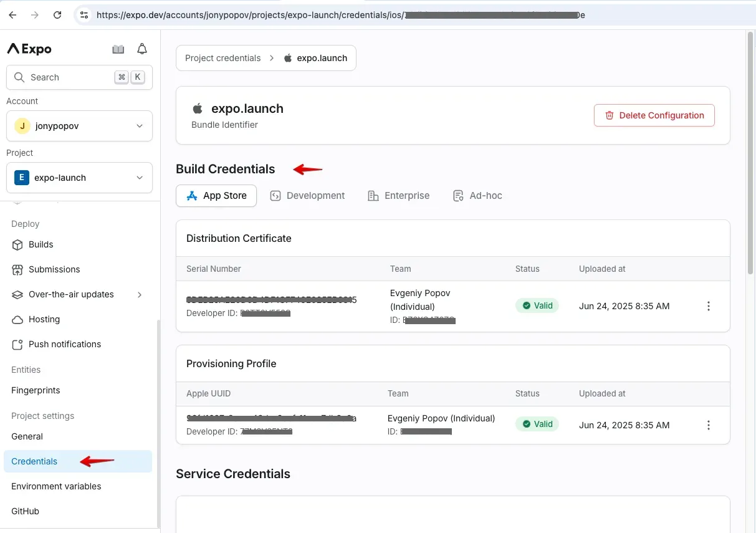
Task: Switch to the App Store tab
Action: tap(216, 196)
